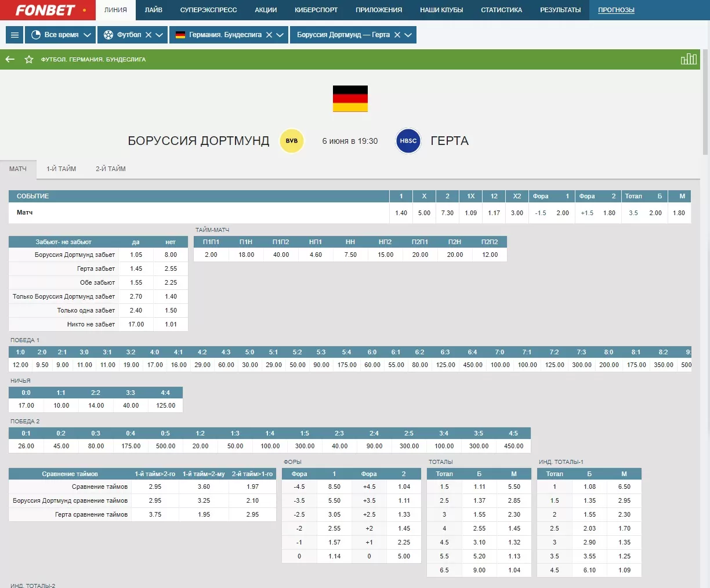Click the back arrow in green bar

10,59
